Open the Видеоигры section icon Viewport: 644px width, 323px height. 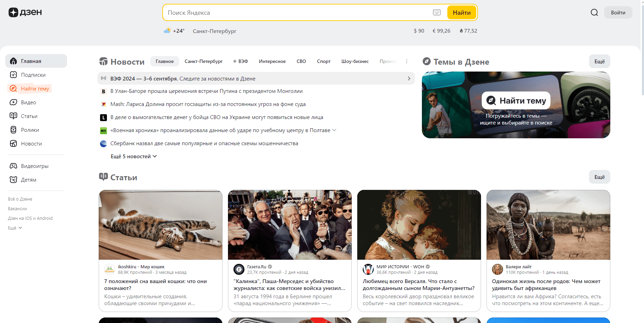tap(13, 166)
